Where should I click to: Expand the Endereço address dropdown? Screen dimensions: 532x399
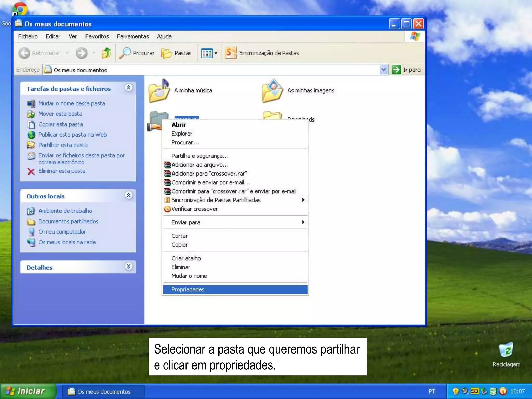[383, 70]
